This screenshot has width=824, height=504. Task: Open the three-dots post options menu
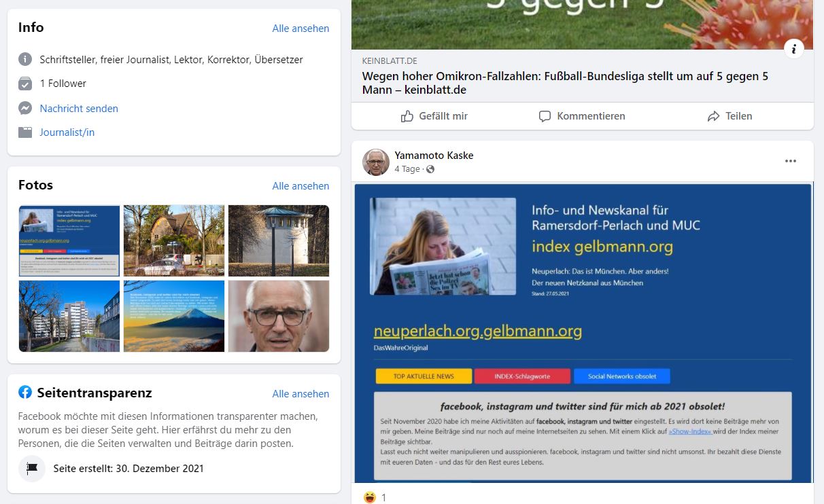pyautogui.click(x=790, y=161)
